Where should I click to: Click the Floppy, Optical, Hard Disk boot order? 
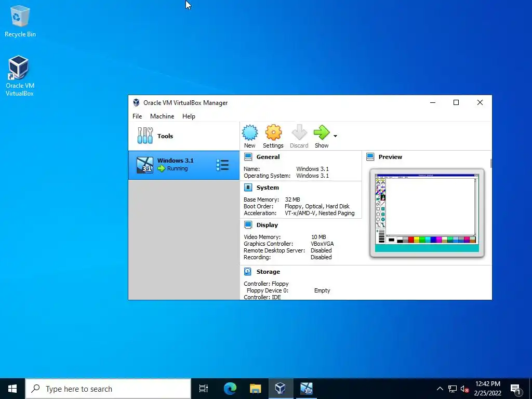317,206
